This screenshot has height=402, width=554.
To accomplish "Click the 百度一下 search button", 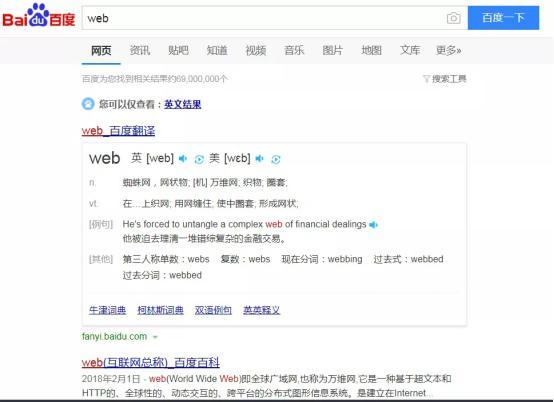I will [x=503, y=18].
